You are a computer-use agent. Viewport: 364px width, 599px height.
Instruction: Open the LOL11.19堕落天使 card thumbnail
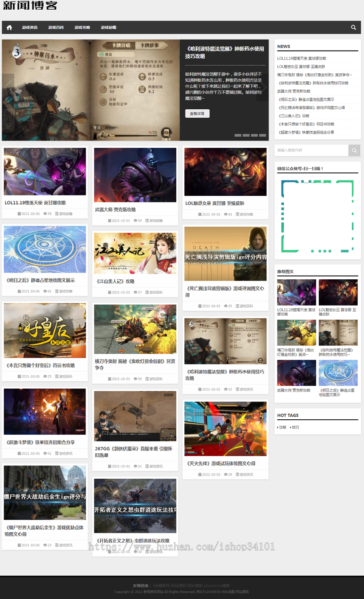[x=45, y=172]
